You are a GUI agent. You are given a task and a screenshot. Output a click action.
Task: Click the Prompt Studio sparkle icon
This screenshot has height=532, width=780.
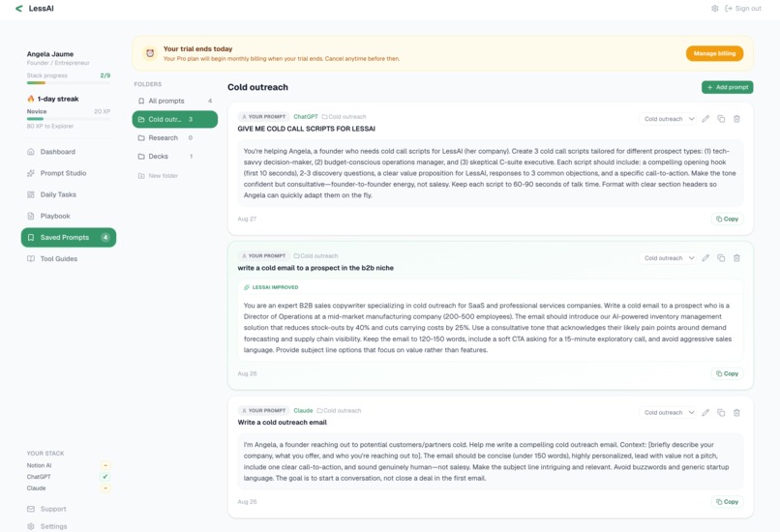31,173
